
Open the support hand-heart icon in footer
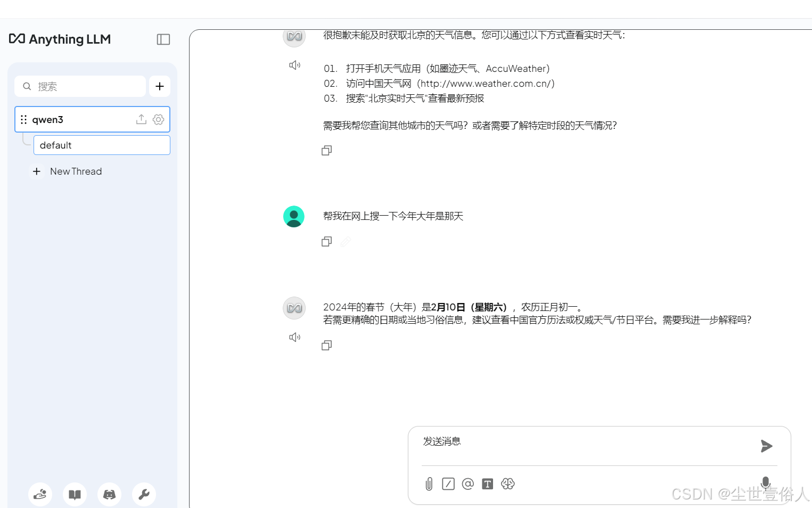click(x=40, y=495)
